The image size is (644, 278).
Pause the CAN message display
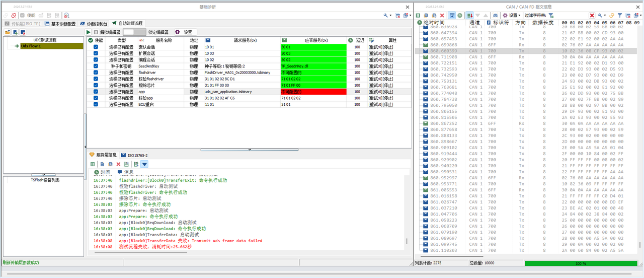[x=418, y=16]
